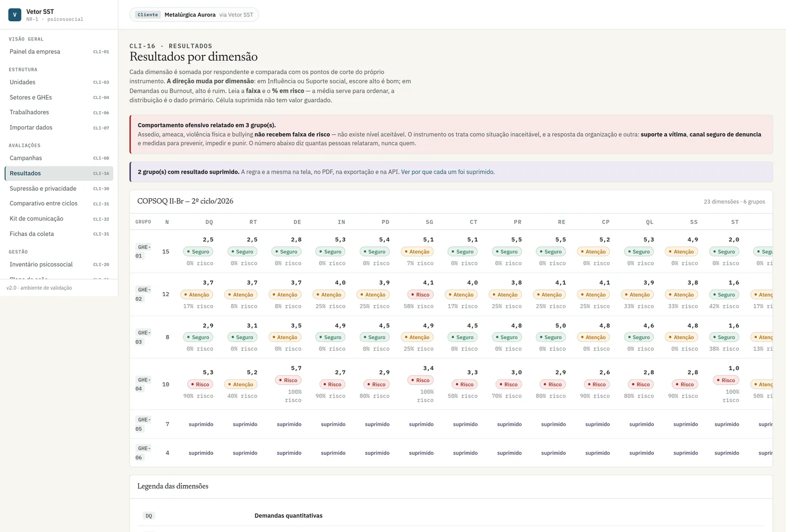
Task: Click the '70% risco' value
Action: click(x=506, y=396)
